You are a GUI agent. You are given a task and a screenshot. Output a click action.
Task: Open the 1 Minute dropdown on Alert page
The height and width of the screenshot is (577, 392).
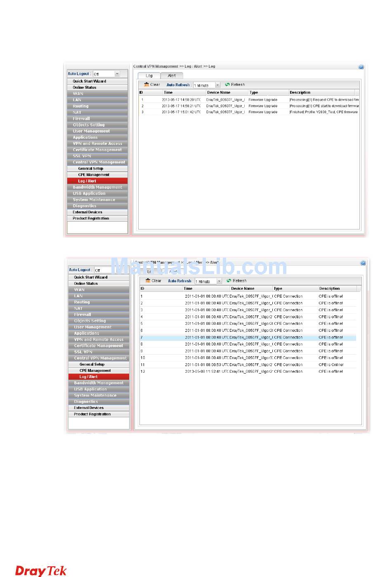pos(219,281)
